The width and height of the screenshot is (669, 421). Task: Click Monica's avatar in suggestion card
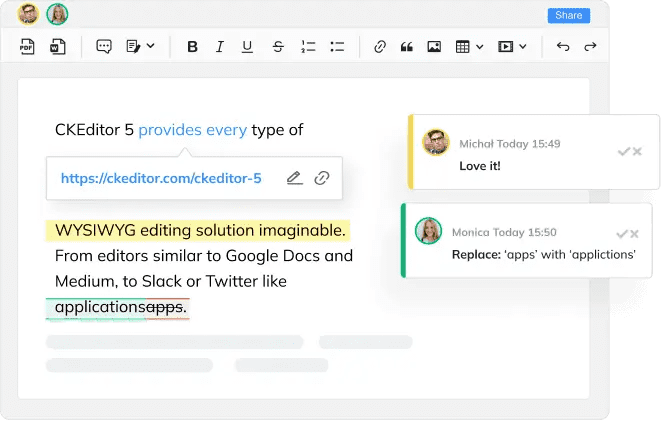point(428,231)
